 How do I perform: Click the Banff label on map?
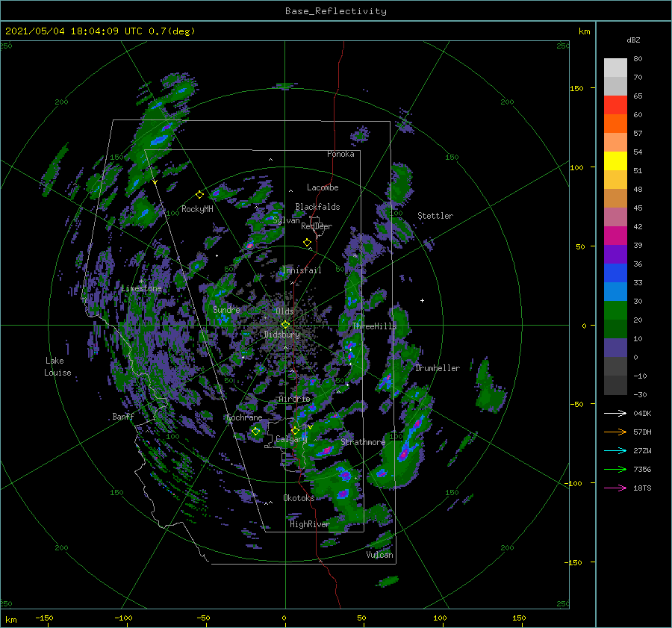(x=123, y=417)
